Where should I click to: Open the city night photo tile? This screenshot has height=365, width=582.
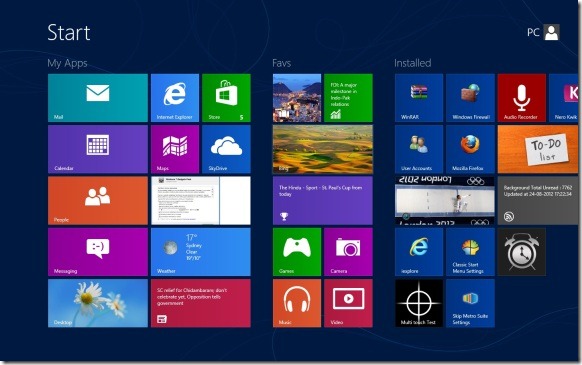(297, 98)
